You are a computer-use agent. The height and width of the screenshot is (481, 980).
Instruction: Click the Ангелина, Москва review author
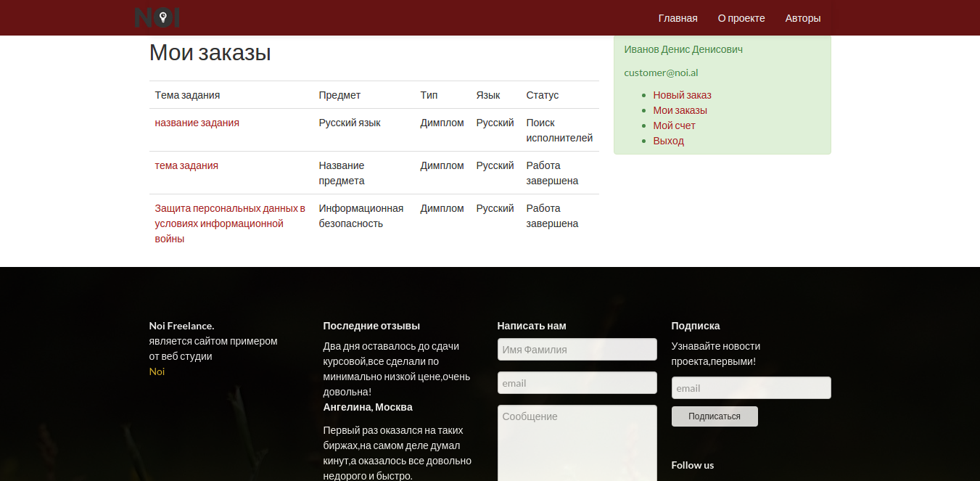point(368,407)
